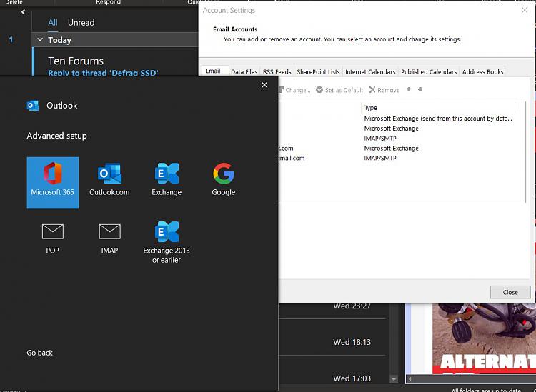The height and width of the screenshot is (392, 536).
Task: Open the Email tab in Account Settings
Action: 213,71
